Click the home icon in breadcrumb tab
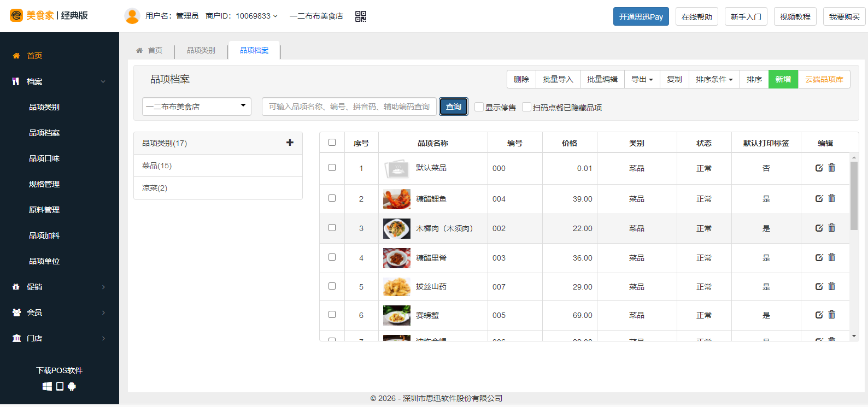This screenshot has width=868, height=407. (x=139, y=50)
